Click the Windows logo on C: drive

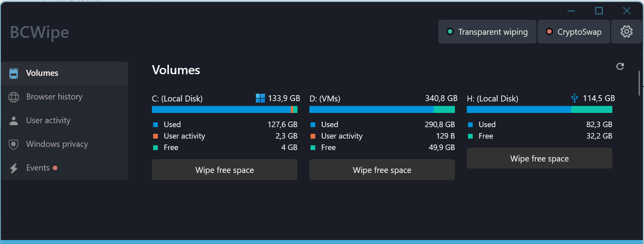point(260,98)
